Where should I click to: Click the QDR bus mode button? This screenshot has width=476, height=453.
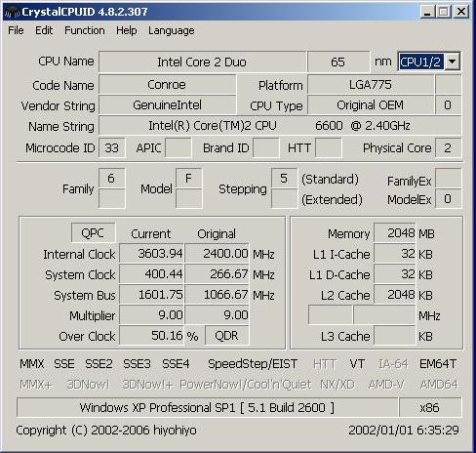226,336
